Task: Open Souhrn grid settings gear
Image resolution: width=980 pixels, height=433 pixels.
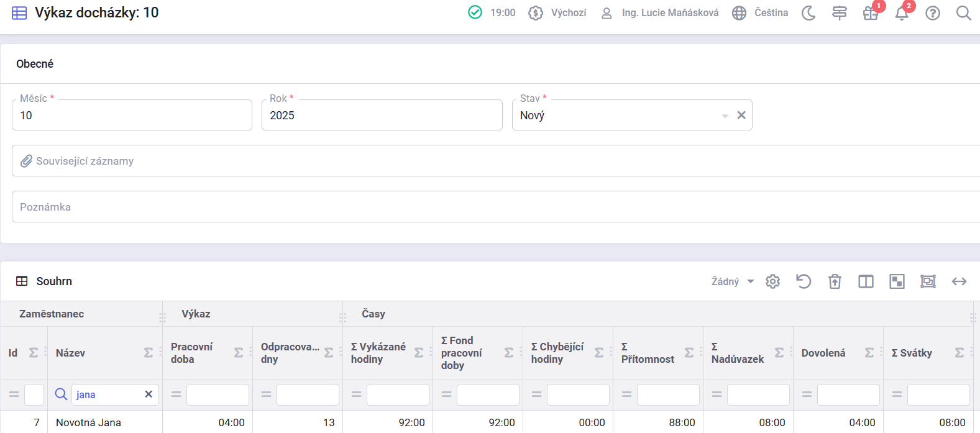Action: (772, 281)
